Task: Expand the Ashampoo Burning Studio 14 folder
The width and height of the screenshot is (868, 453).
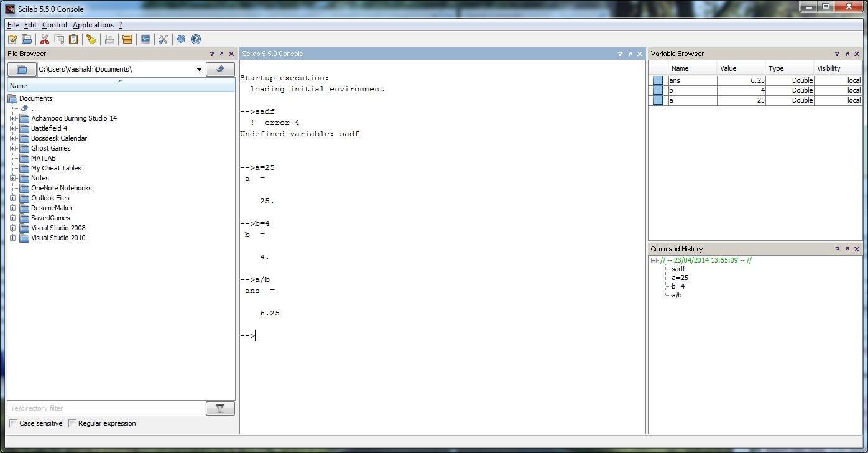Action: 12,118
